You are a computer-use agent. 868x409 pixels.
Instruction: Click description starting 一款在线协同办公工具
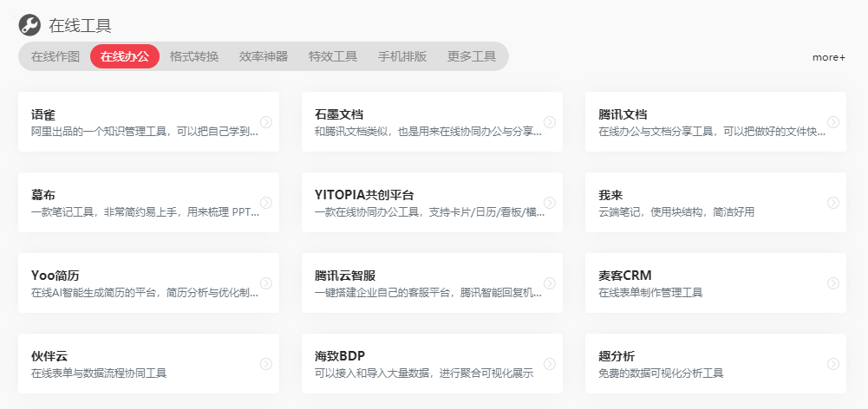tap(429, 212)
